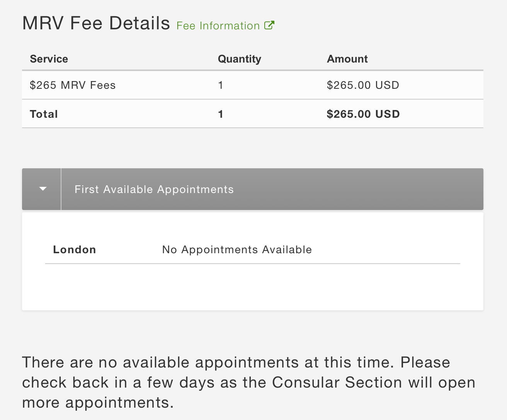Click the London location label

pos(75,249)
